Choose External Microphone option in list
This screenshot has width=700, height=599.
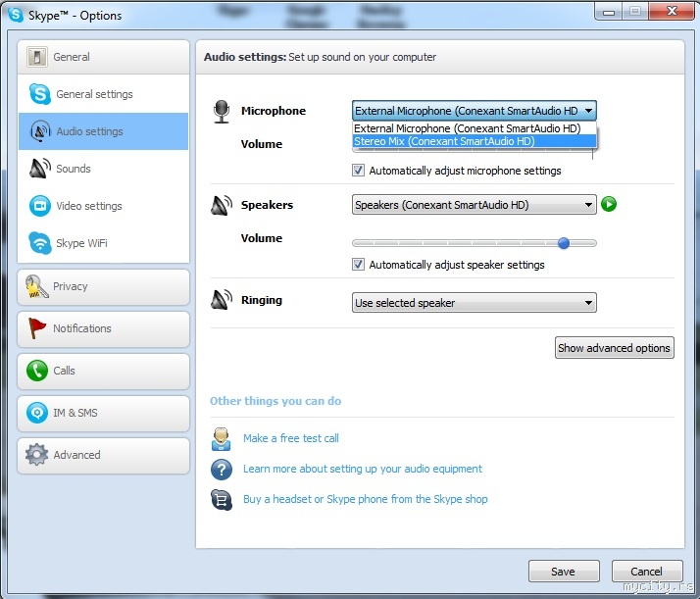click(475, 128)
